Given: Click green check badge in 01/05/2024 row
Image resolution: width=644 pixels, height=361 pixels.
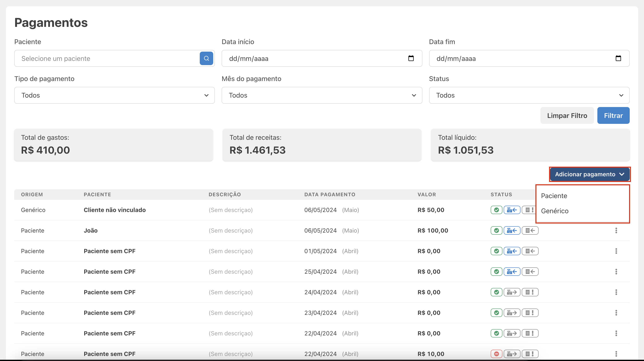Looking at the screenshot, I should (x=497, y=251).
